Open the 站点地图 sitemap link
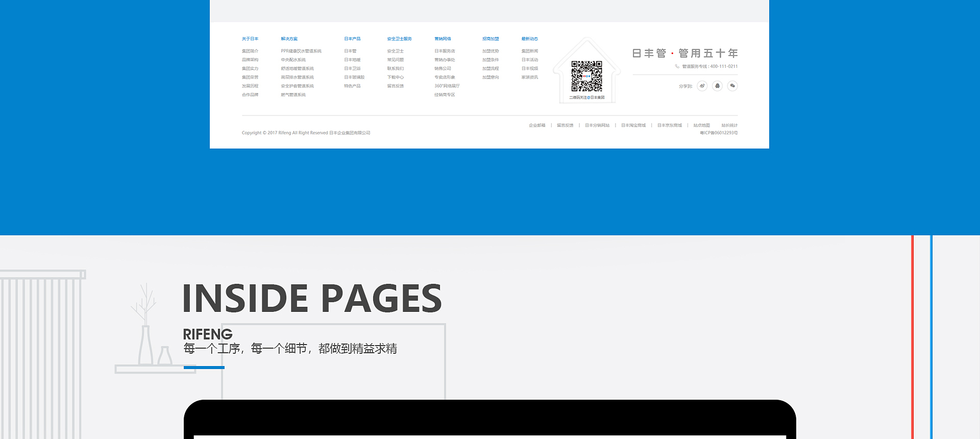Viewport: 980px width, 439px height. click(701, 125)
